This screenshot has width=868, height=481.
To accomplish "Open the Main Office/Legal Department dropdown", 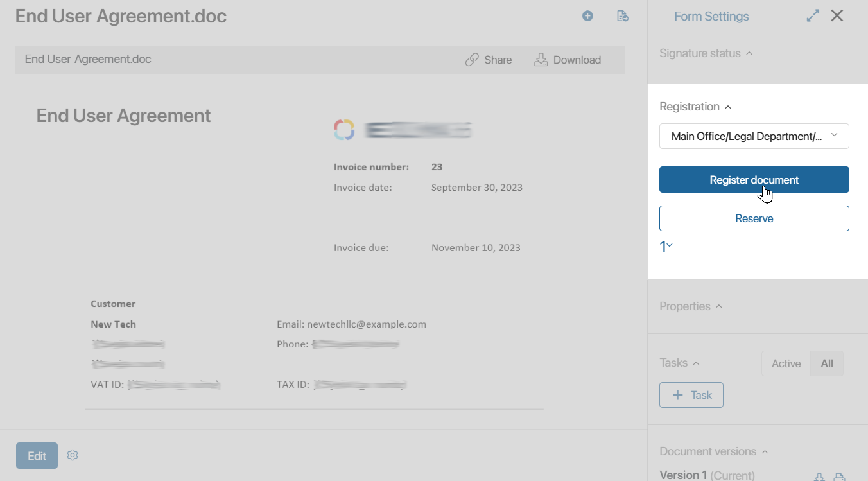I will pyautogui.click(x=754, y=136).
